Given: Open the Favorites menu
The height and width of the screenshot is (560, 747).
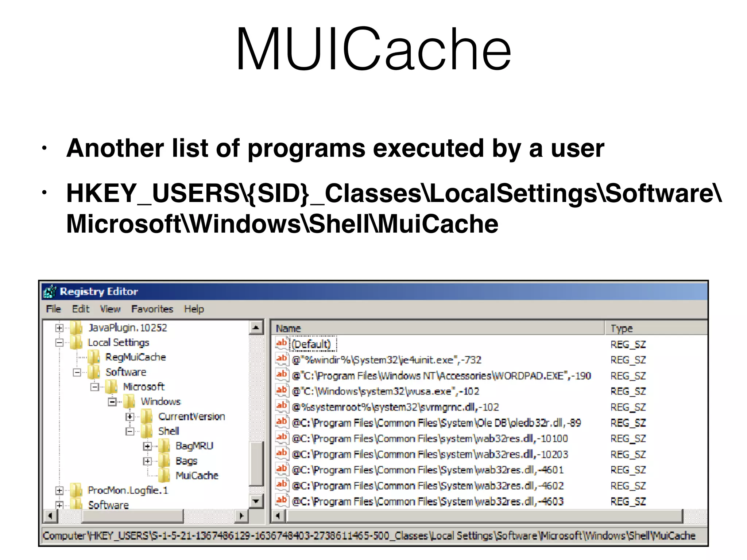Looking at the screenshot, I should click(152, 309).
